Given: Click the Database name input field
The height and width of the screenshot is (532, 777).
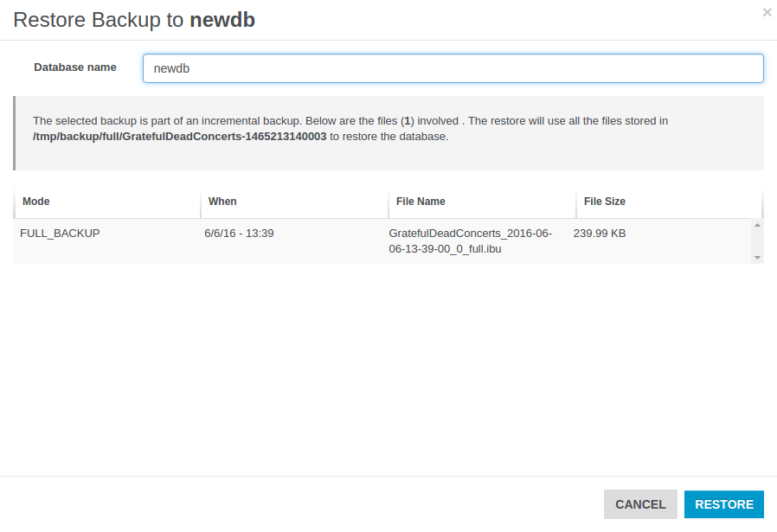Looking at the screenshot, I should point(453,68).
